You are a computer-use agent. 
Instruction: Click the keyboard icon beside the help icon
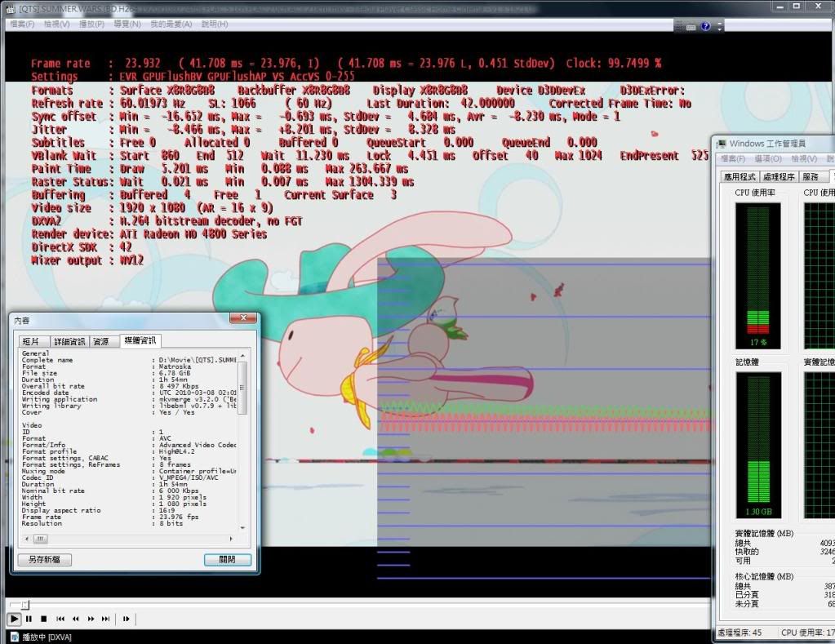[x=691, y=27]
